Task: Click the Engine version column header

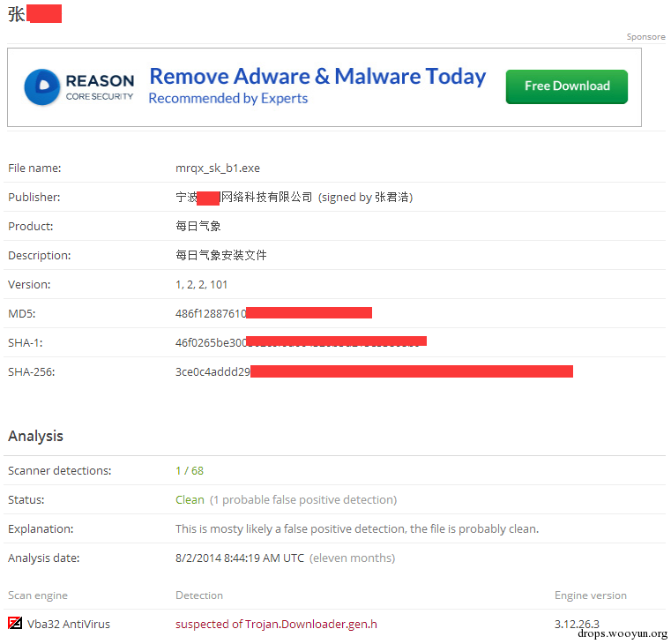Action: [591, 595]
